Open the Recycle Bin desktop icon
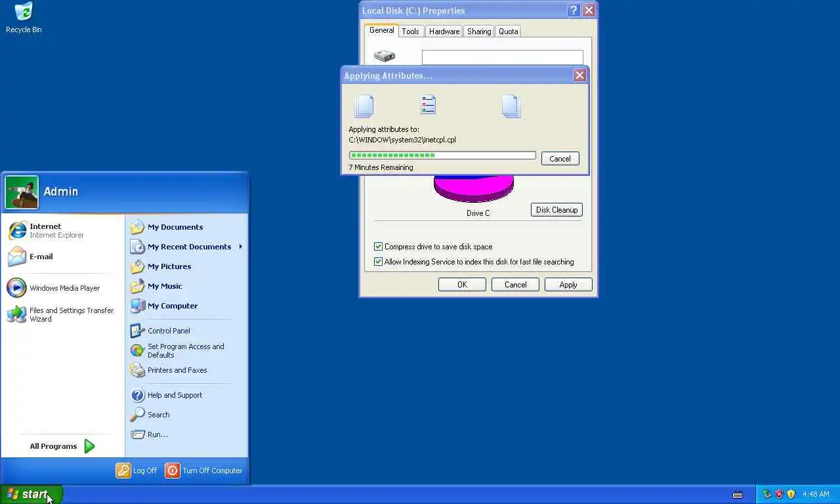The width and height of the screenshot is (840, 504). click(x=24, y=18)
